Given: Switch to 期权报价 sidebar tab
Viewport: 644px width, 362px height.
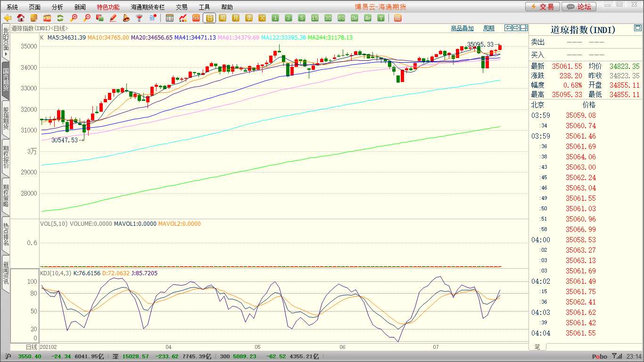Looking at the screenshot, I should [6, 157].
